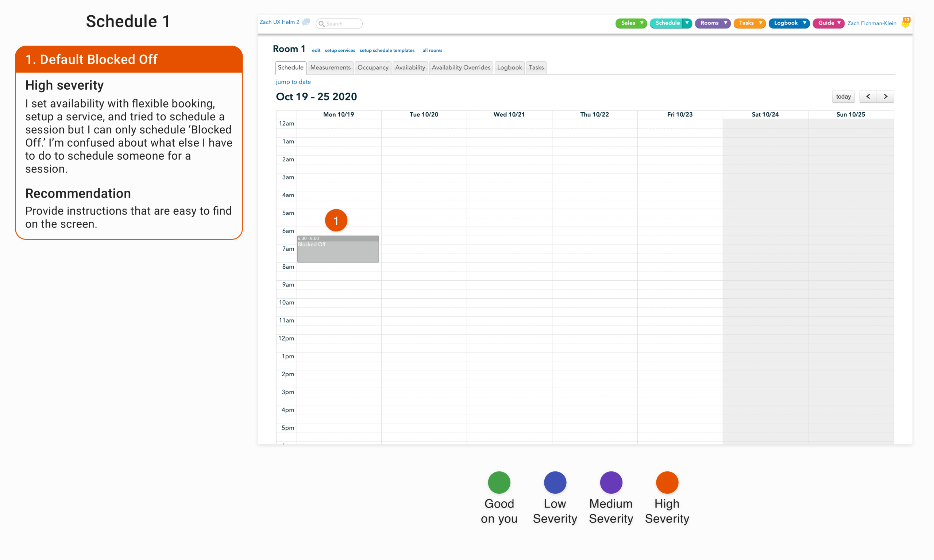The image size is (934, 560).
Task: Open the Guide menu
Action: click(x=828, y=23)
